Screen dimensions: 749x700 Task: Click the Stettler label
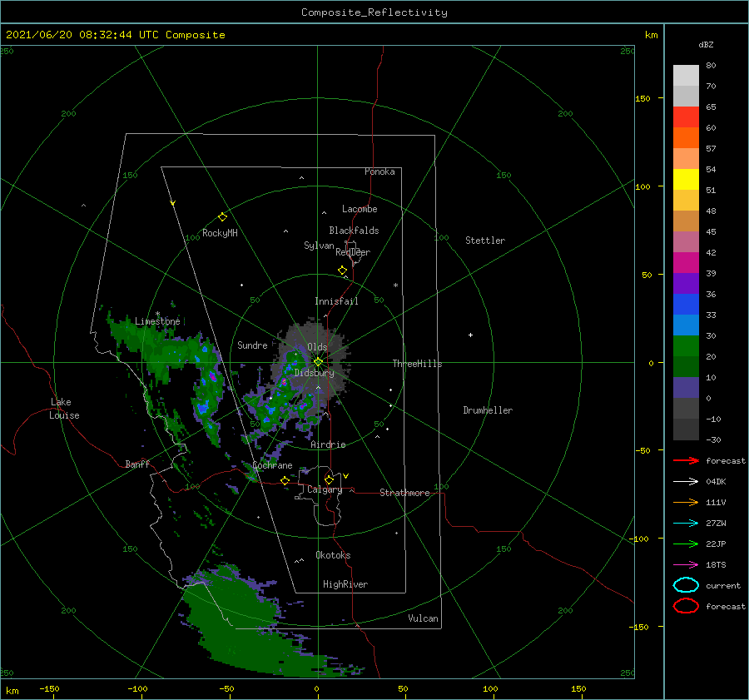point(485,241)
